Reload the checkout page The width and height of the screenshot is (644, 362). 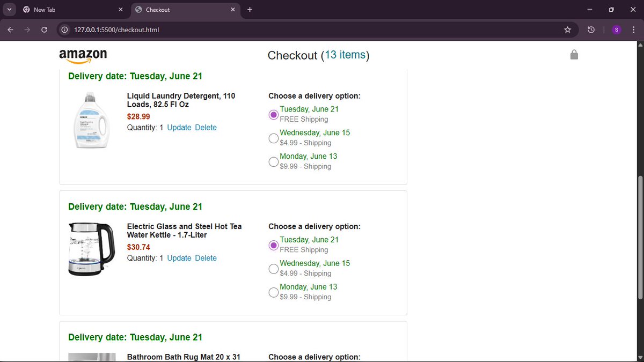coord(45,30)
